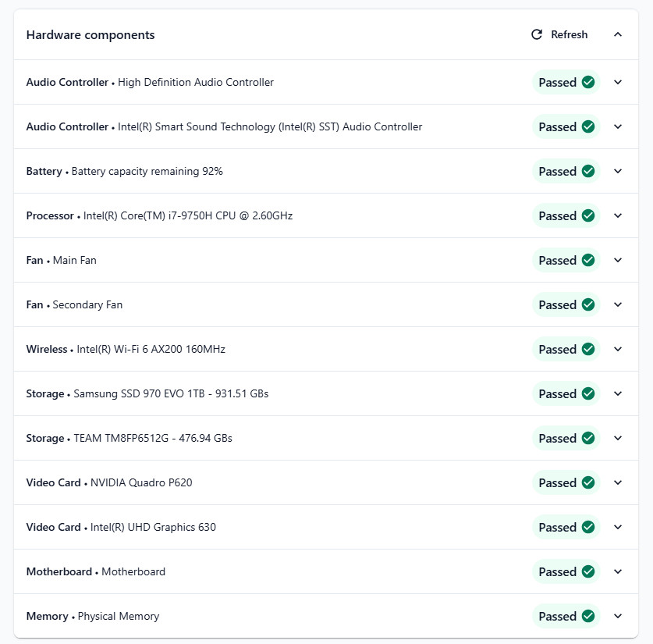Click 'High Definition Audio Controller' text
The width and height of the screenshot is (653, 644).
pyautogui.click(x=196, y=83)
